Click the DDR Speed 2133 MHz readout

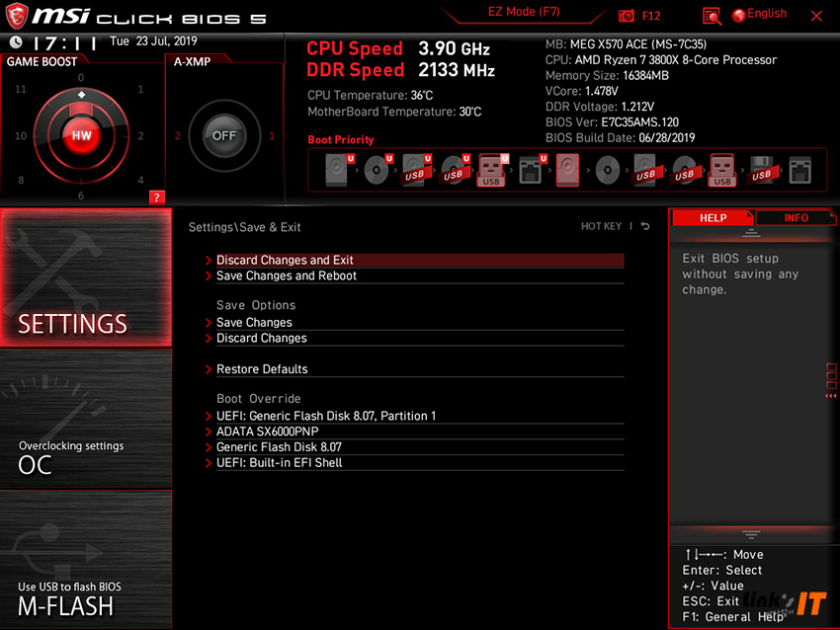400,70
